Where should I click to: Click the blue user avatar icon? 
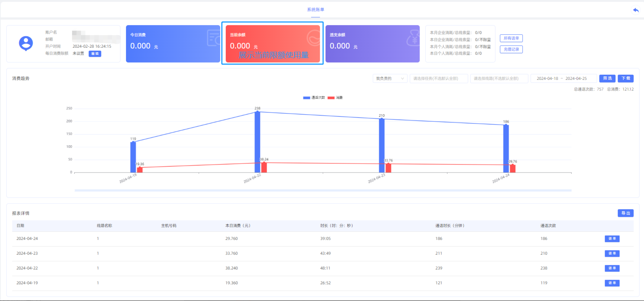[26, 44]
